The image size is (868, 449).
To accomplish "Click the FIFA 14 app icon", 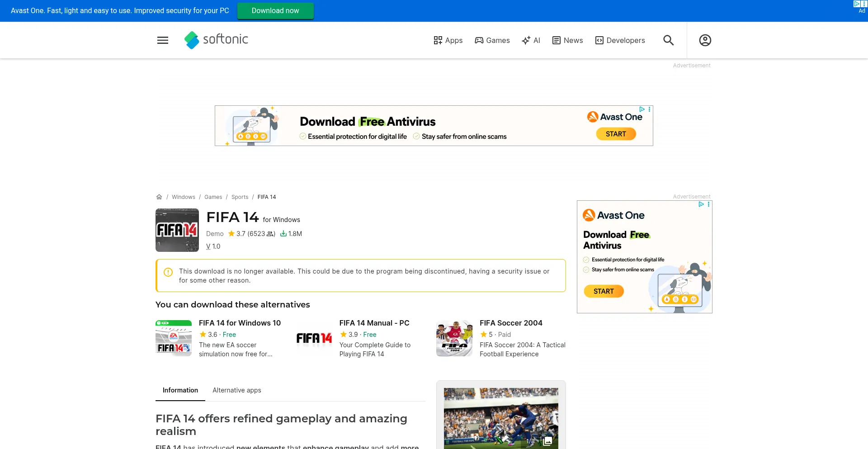I will click(177, 230).
